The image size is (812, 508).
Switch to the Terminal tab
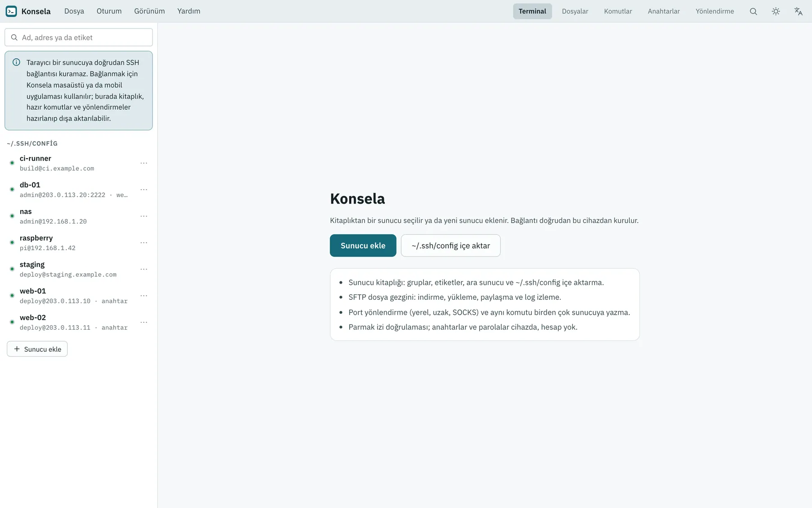pos(532,11)
